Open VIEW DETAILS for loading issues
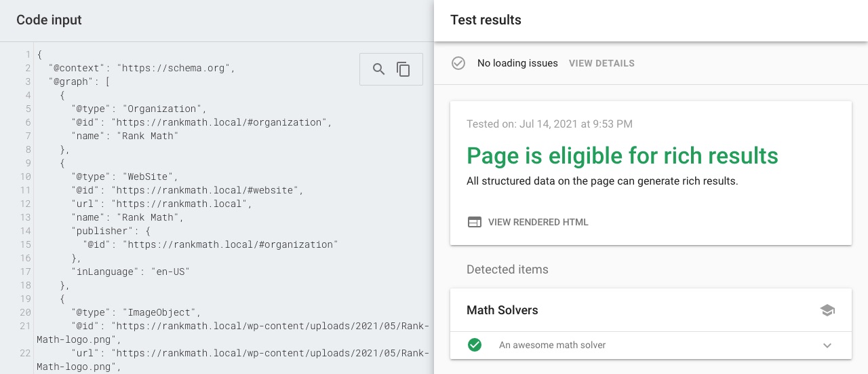This screenshot has width=868, height=374. point(601,63)
